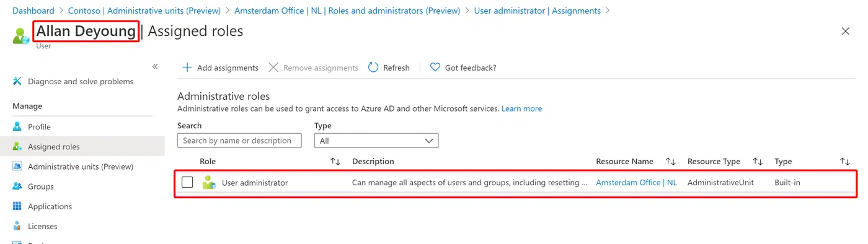Sort by Role column arrows
The width and height of the screenshot is (868, 244).
coord(335,161)
